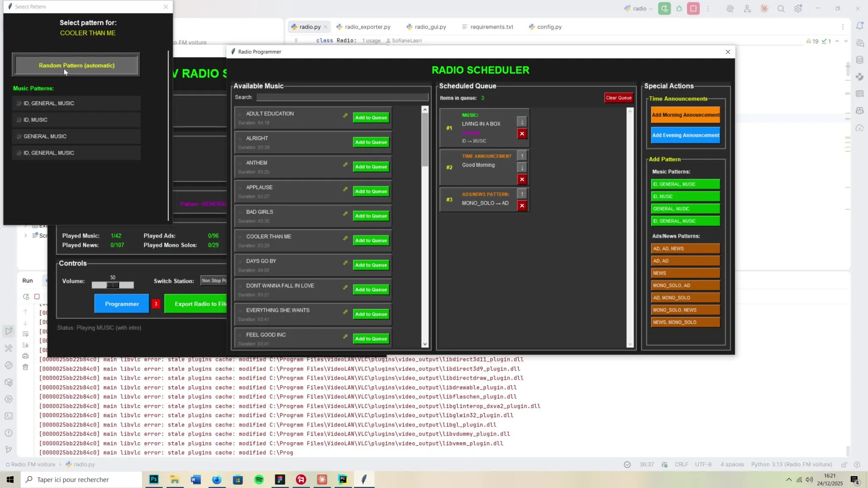Clear console output with the trash icon
This screenshot has width=868, height=488.
point(25,367)
